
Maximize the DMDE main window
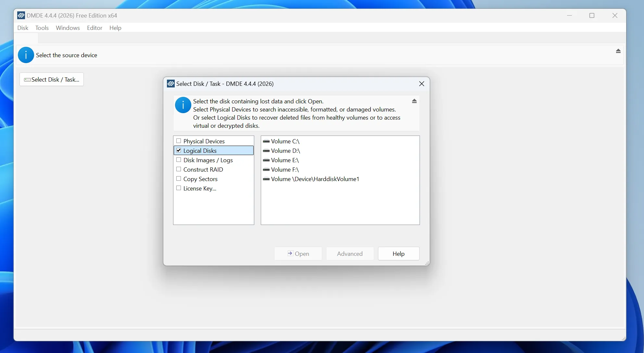click(592, 15)
